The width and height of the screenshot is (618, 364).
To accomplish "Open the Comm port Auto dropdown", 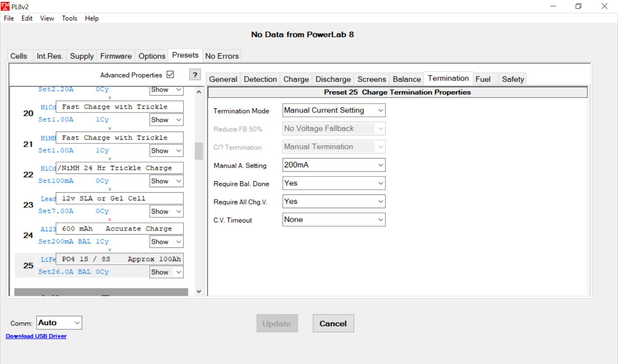I will [59, 323].
